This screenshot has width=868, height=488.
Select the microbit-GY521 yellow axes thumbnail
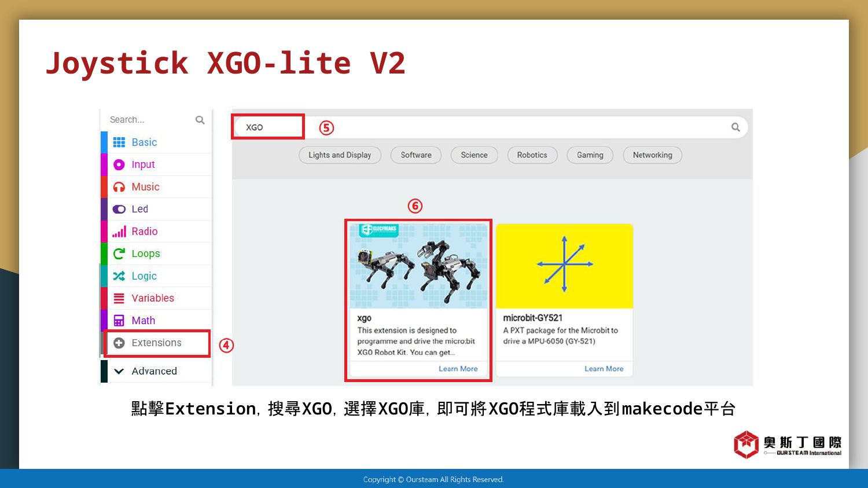[x=564, y=266]
